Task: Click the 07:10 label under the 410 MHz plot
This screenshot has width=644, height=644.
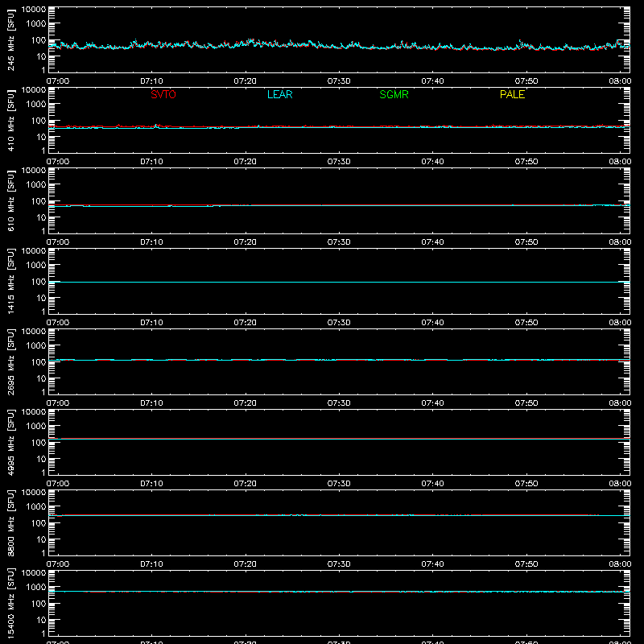Action: (151, 162)
